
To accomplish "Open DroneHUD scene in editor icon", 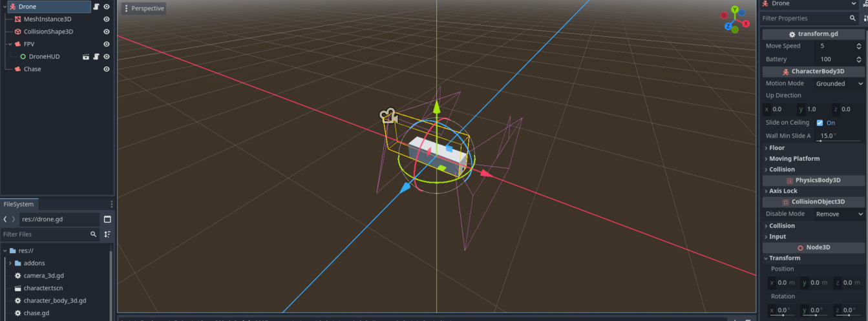I will (85, 57).
